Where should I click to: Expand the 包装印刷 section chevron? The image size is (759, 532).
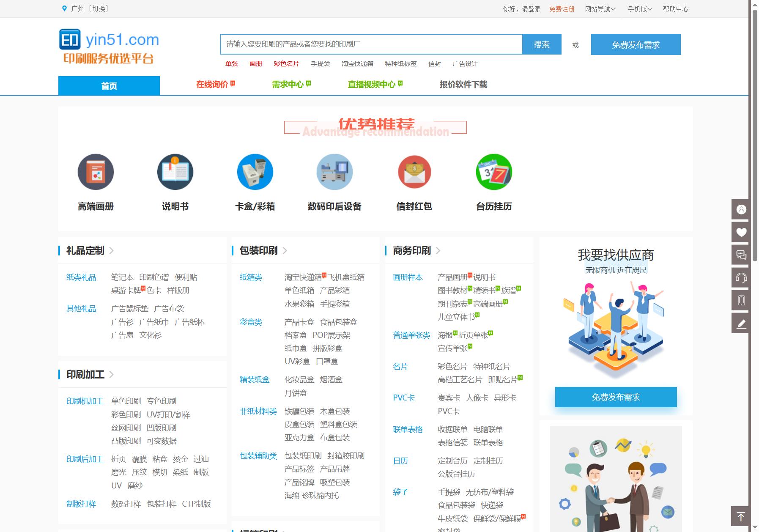coord(285,250)
